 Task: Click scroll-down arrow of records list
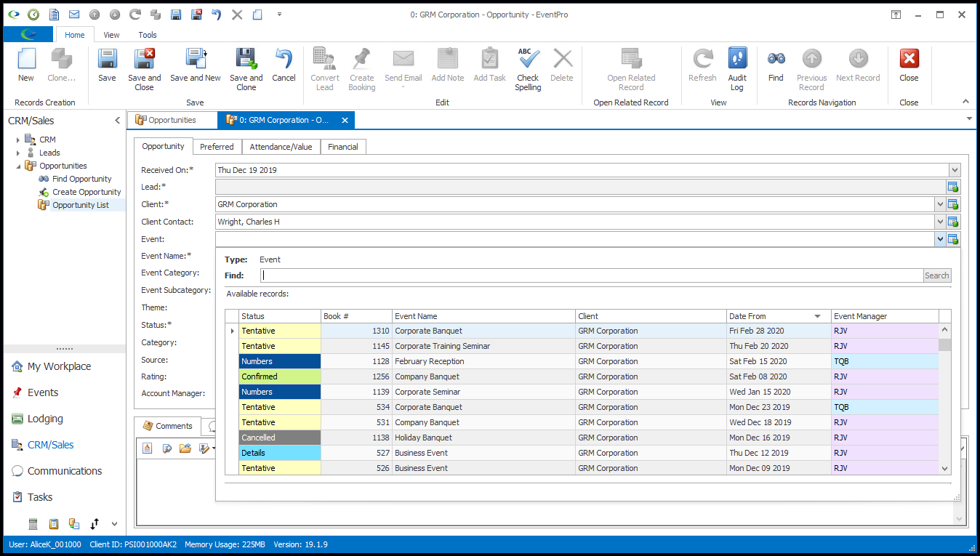[x=944, y=469]
